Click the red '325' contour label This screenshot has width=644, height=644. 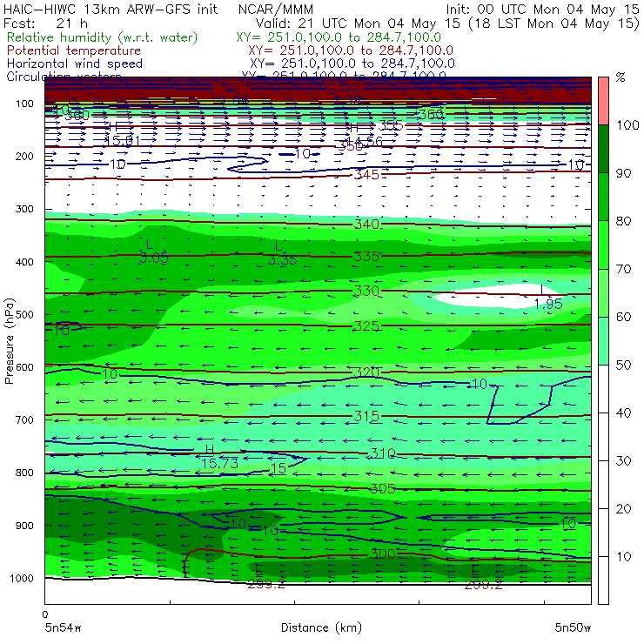pyautogui.click(x=366, y=326)
